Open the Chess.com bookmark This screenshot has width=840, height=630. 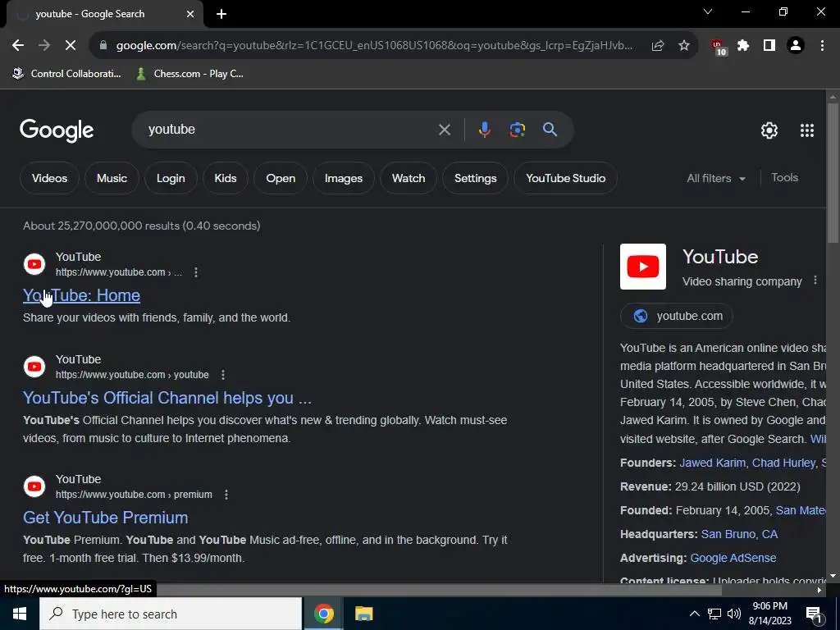(189, 73)
